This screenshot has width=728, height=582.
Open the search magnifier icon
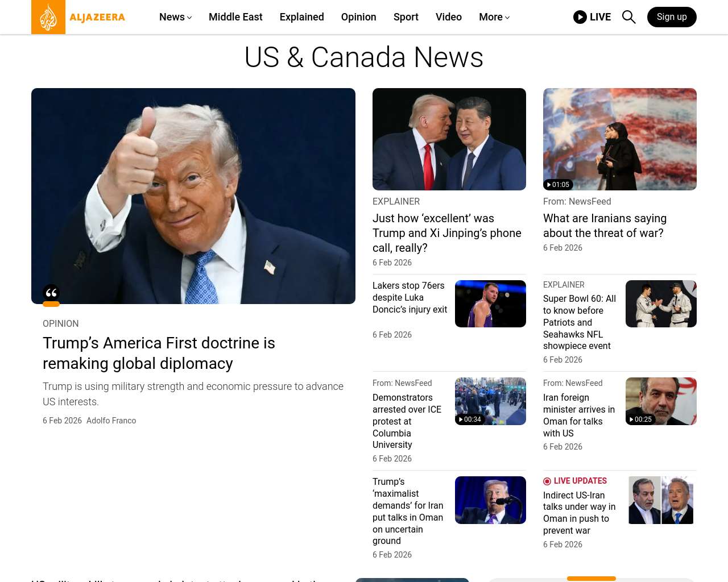click(628, 17)
